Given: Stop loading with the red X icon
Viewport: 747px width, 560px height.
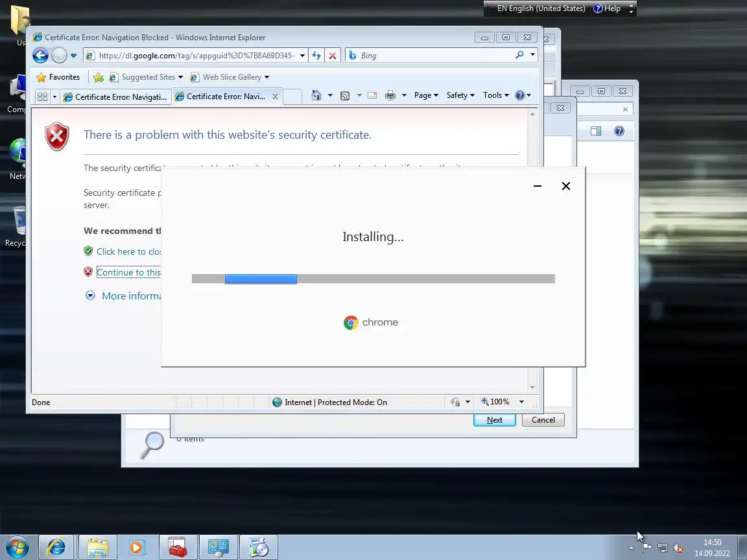Looking at the screenshot, I should coord(333,56).
